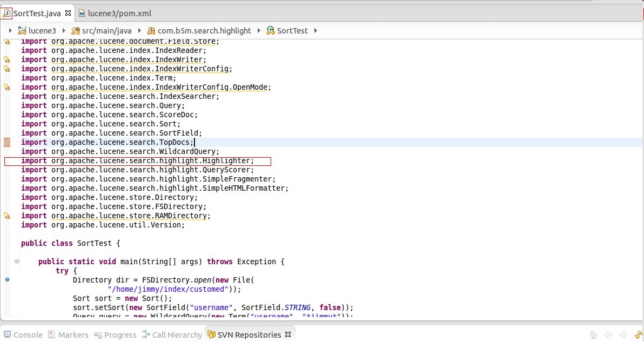
Task: Click the Markers view icon
Action: [x=52, y=334]
